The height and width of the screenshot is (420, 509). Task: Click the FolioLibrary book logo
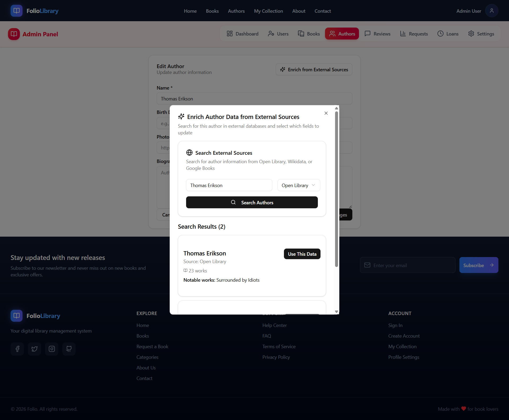[16, 11]
